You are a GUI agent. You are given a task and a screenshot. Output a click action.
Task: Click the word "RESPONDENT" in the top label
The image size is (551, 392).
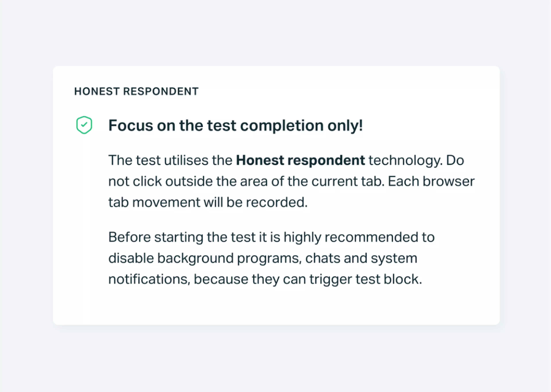pos(161,91)
